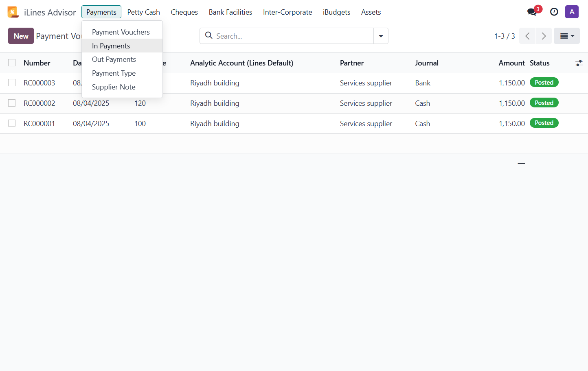Sort by Analytic Account column header
Viewport: 588px width, 371px height.
coord(242,63)
